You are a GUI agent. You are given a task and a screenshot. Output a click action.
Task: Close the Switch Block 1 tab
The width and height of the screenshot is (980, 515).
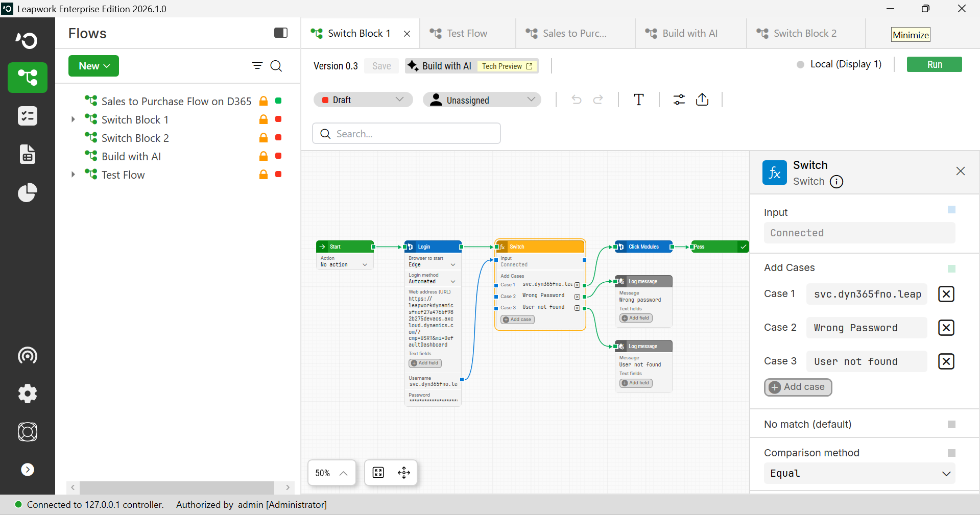407,34
